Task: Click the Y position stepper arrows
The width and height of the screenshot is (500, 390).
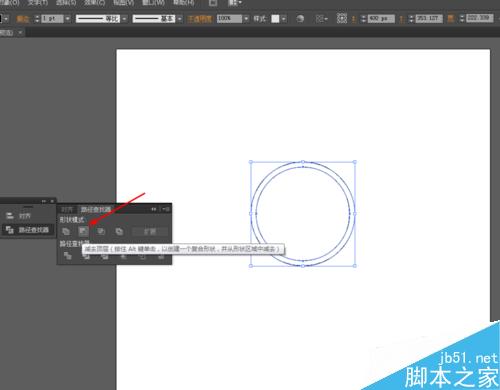Action: [411, 19]
